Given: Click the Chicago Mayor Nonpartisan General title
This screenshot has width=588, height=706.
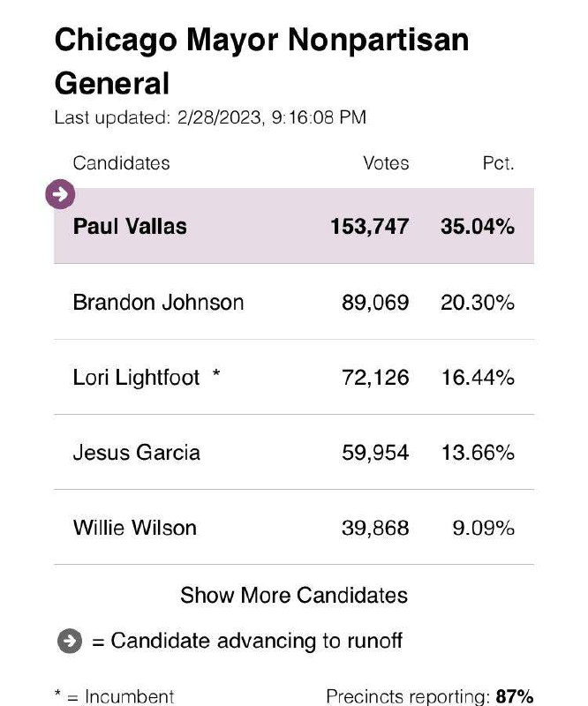Looking at the screenshot, I should [x=261, y=62].
